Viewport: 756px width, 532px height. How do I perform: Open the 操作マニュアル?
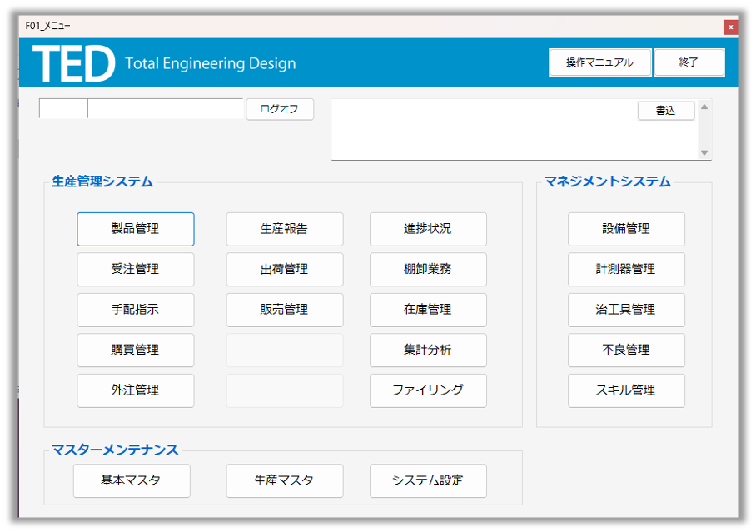pyautogui.click(x=599, y=62)
